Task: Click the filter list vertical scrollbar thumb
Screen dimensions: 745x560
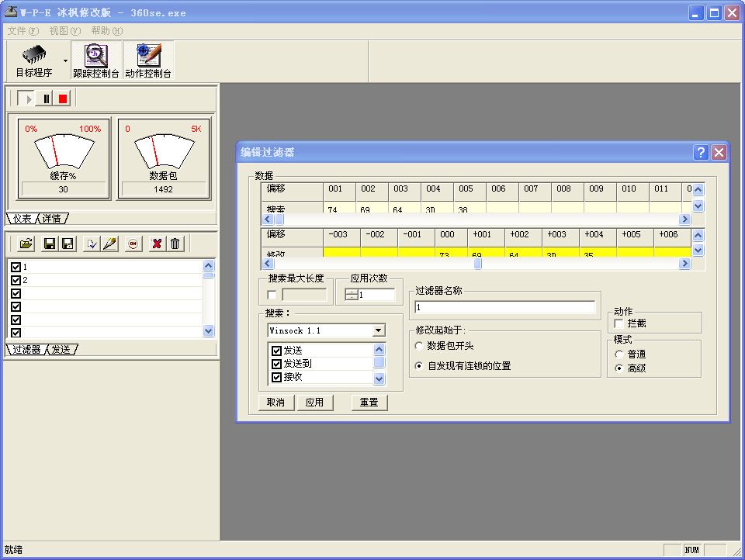Action: coord(209,275)
